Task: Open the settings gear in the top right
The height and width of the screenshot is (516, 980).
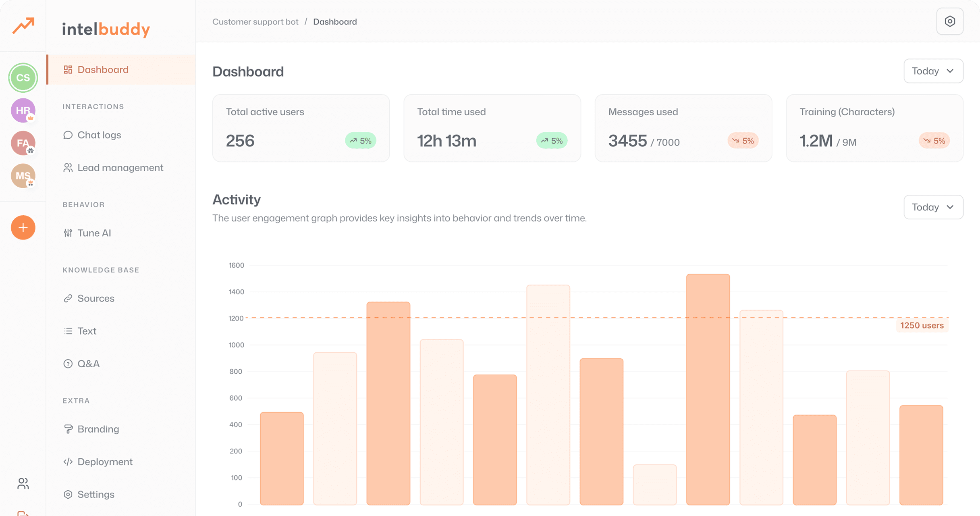Action: [950, 21]
